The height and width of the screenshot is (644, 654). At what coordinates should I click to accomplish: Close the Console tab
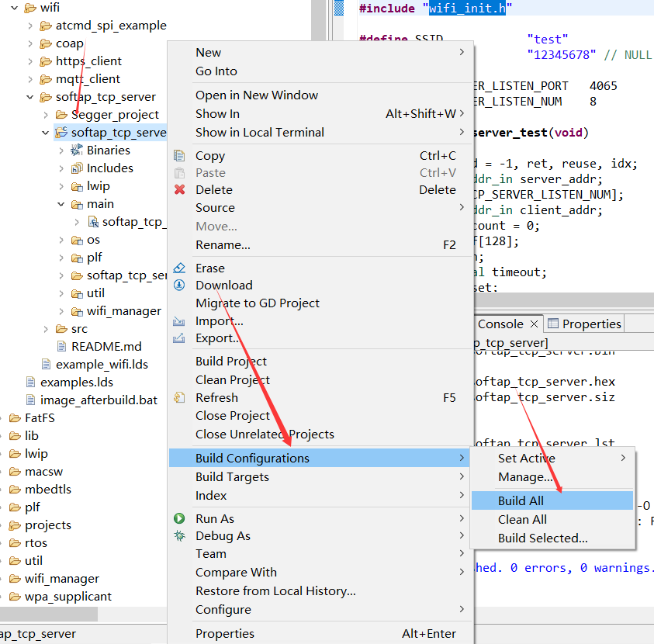[x=533, y=324]
